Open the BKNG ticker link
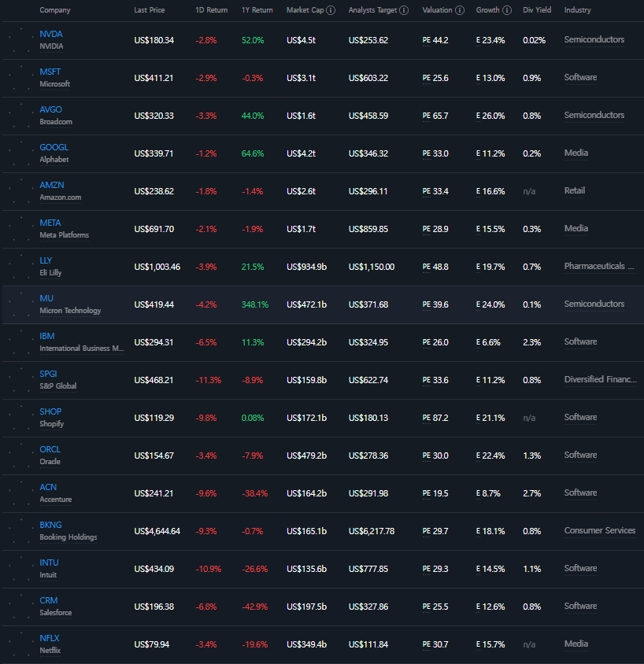 [x=50, y=525]
